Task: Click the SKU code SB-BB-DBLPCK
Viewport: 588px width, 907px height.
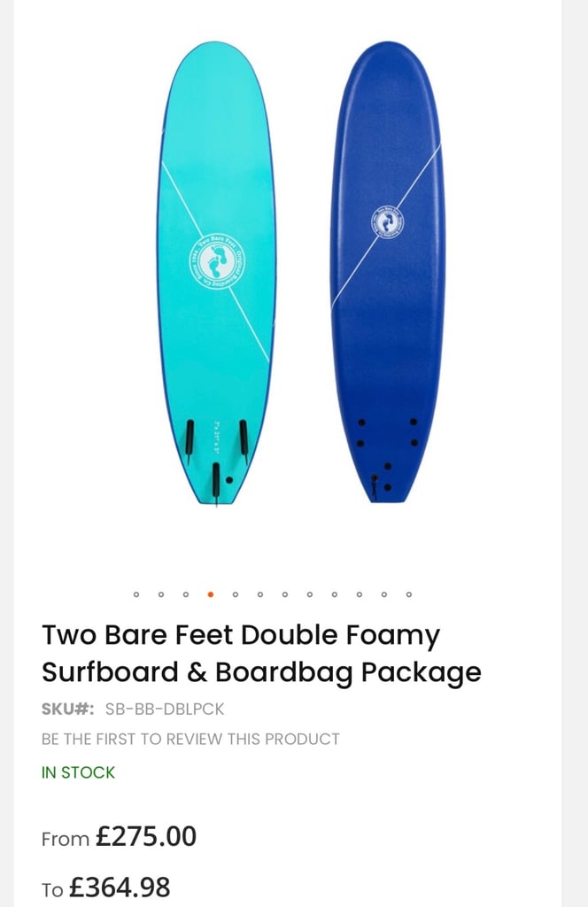Action: coord(165,709)
